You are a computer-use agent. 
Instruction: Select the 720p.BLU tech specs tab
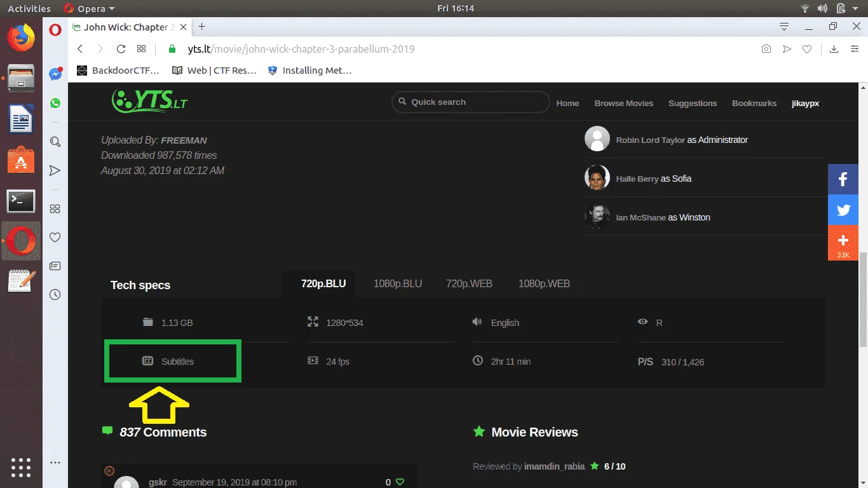tap(323, 283)
